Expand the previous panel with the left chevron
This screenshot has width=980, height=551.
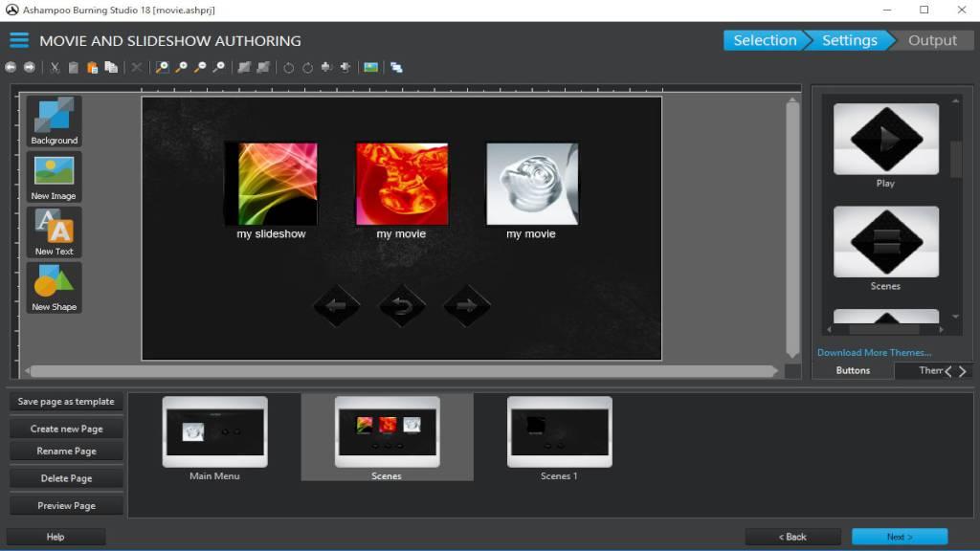[948, 371]
